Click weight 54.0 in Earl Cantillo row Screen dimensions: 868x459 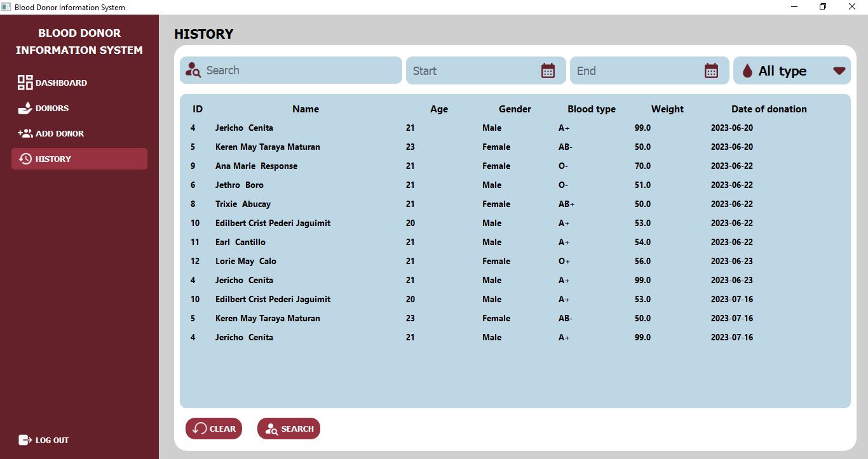[642, 242]
